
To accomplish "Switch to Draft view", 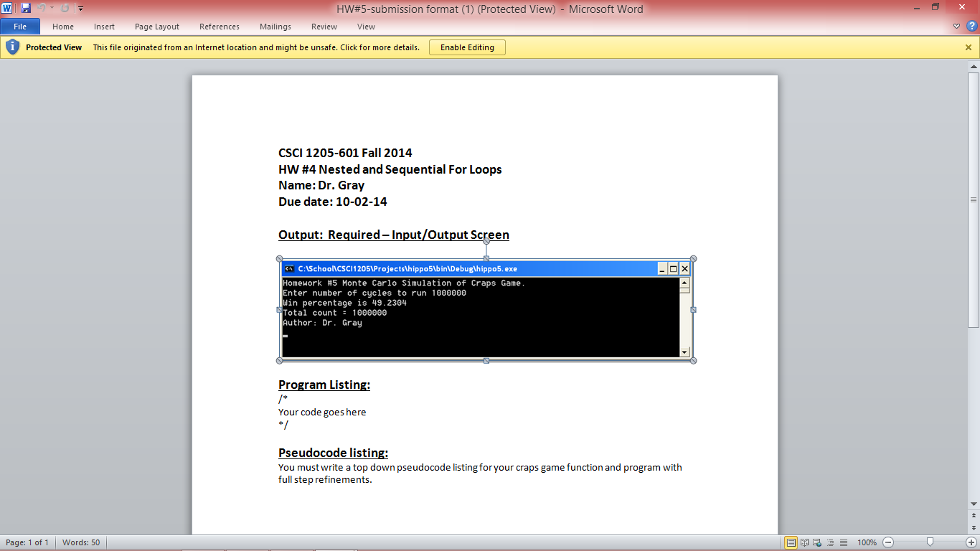I will coord(844,542).
